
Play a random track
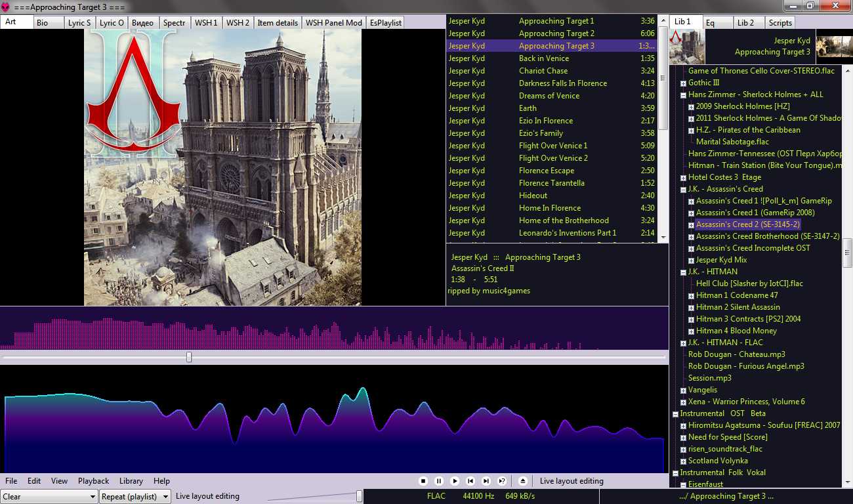click(502, 481)
